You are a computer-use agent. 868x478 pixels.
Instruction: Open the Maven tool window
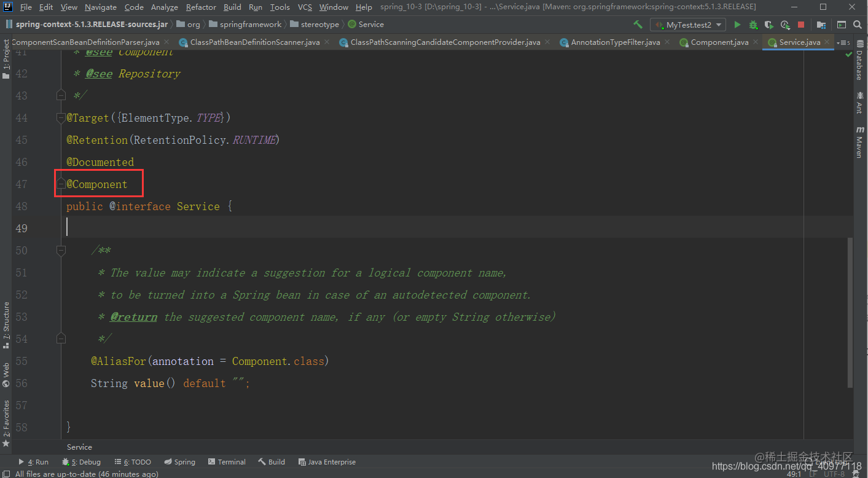(859, 143)
